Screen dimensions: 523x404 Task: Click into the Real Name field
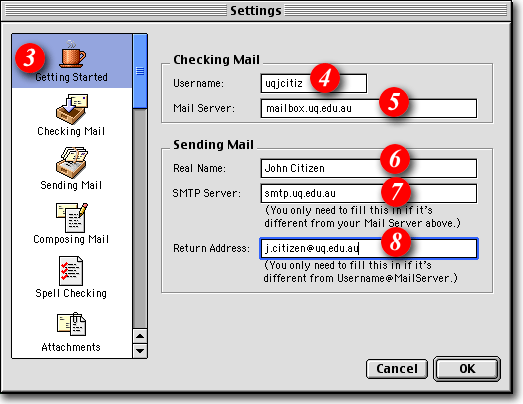(x=369, y=168)
